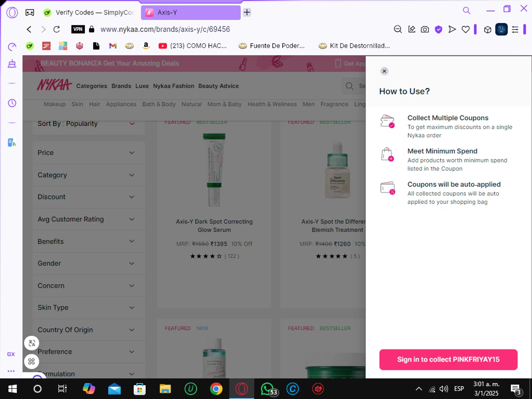The image size is (532, 399).
Task: Open sidebar three-dot more options
Action: [x=11, y=371]
